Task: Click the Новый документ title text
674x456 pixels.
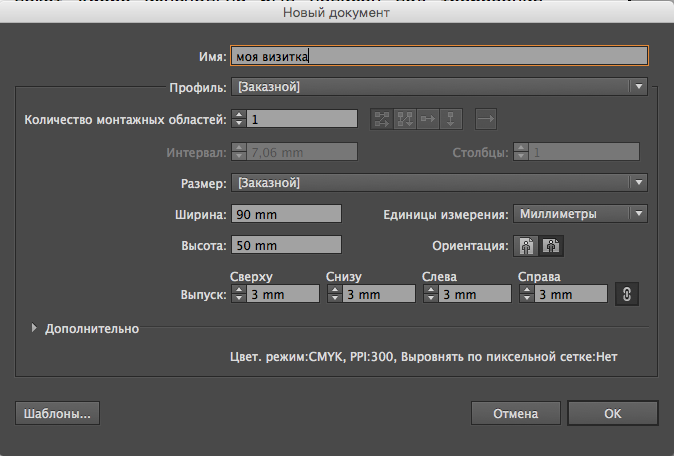Action: pyautogui.click(x=336, y=12)
